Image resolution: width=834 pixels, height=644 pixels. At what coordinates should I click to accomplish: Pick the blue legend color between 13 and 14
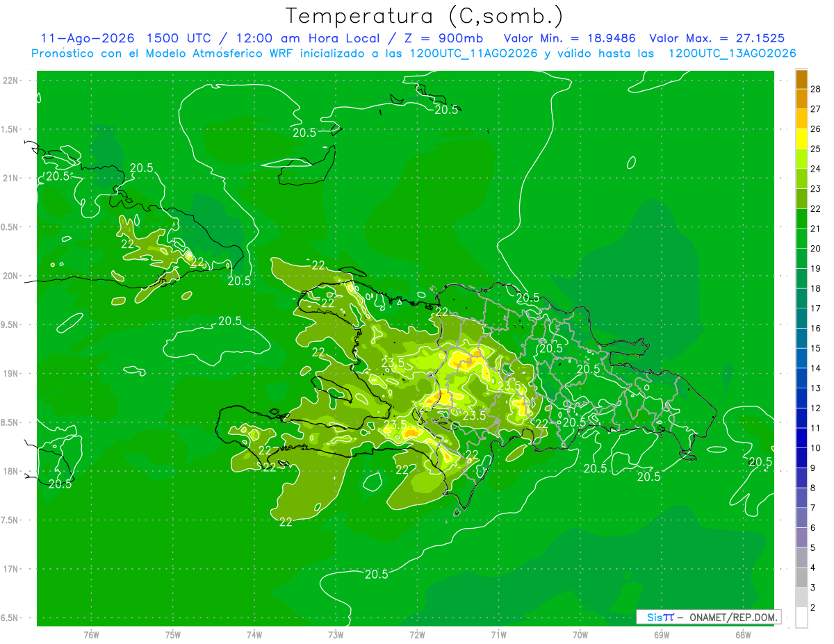801,378
